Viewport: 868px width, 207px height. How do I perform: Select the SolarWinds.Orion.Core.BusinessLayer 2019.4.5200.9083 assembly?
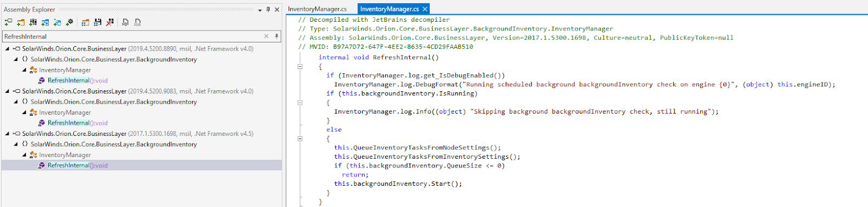pyautogui.click(x=138, y=91)
